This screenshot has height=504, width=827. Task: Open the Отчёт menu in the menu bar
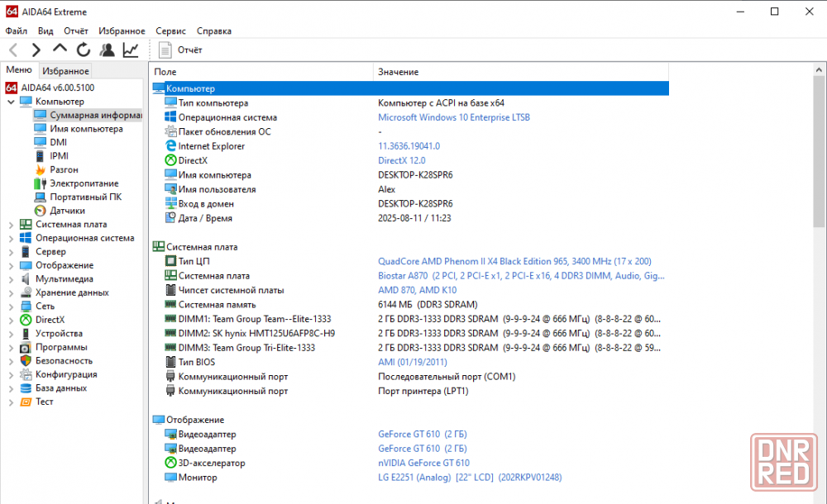pyautogui.click(x=76, y=31)
